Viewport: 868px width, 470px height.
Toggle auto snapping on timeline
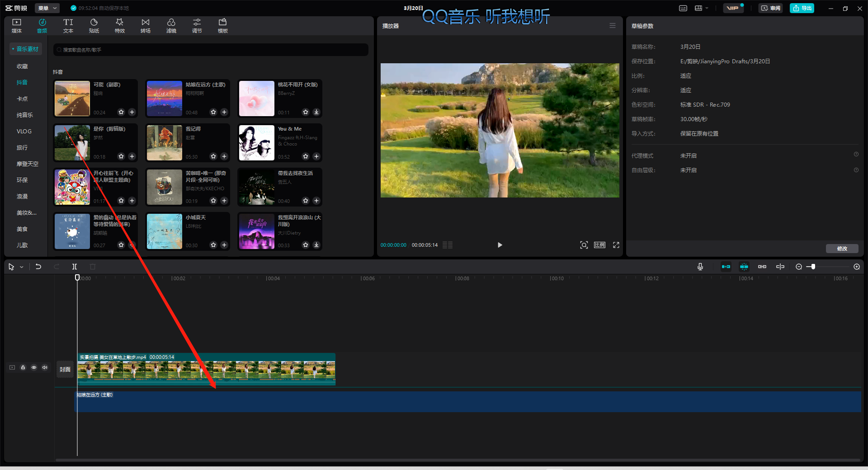coord(744,267)
